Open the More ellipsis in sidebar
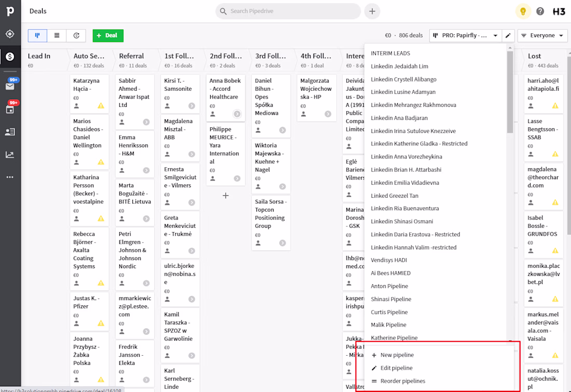Image resolution: width=571 pixels, height=392 pixels. coord(10,177)
